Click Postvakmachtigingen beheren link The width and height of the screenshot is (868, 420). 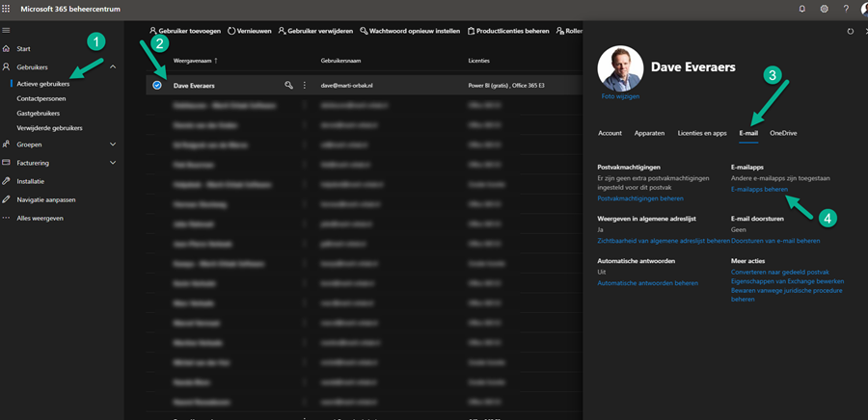point(640,198)
